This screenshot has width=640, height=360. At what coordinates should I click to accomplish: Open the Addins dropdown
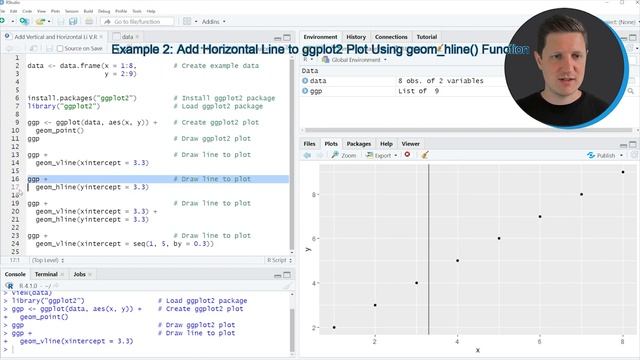pos(213,21)
